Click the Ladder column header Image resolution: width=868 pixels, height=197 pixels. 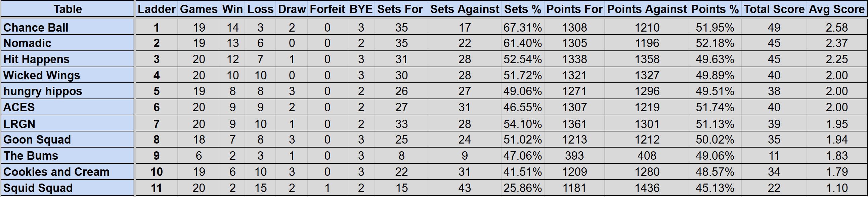[156, 9]
